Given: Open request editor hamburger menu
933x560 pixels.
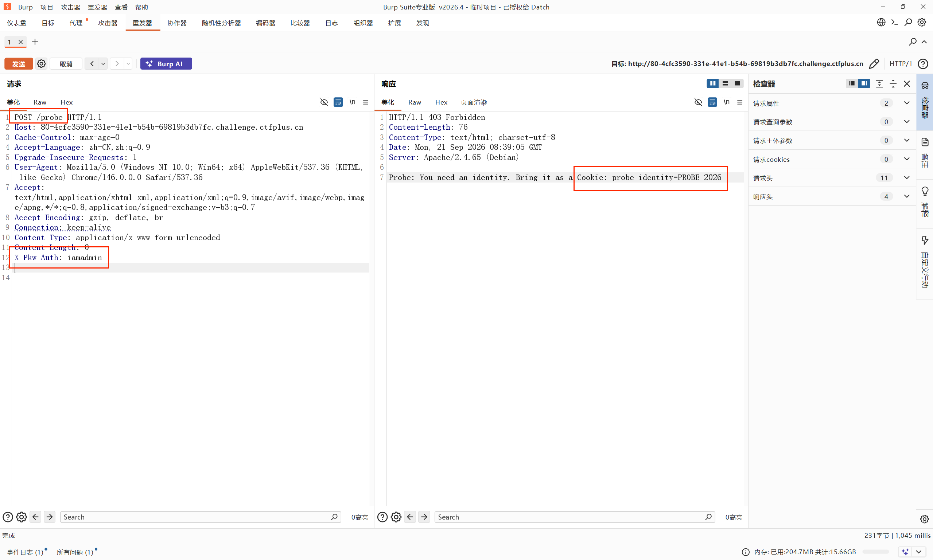Looking at the screenshot, I should click(365, 102).
